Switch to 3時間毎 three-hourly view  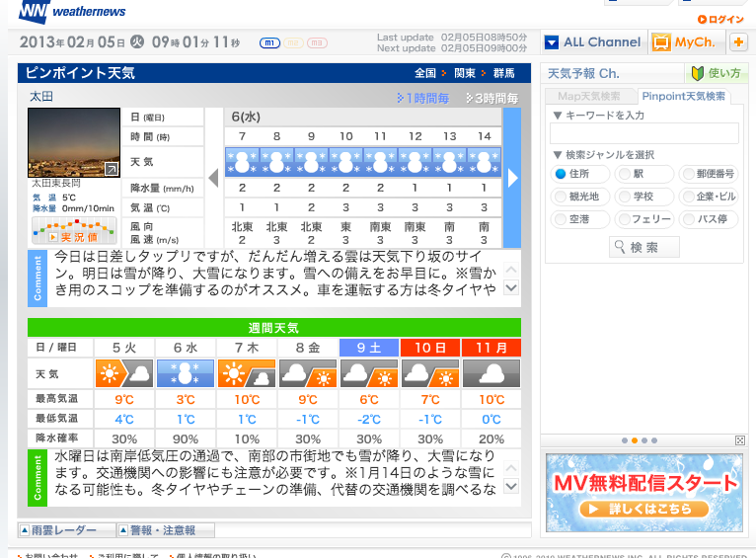pos(492,99)
